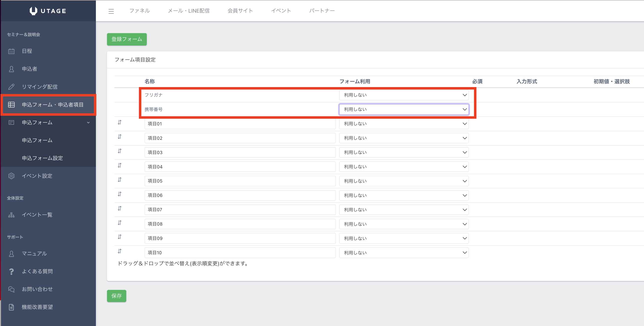644x326 pixels.
Task: Open メール・LINE配信 top menu
Action: tap(189, 11)
